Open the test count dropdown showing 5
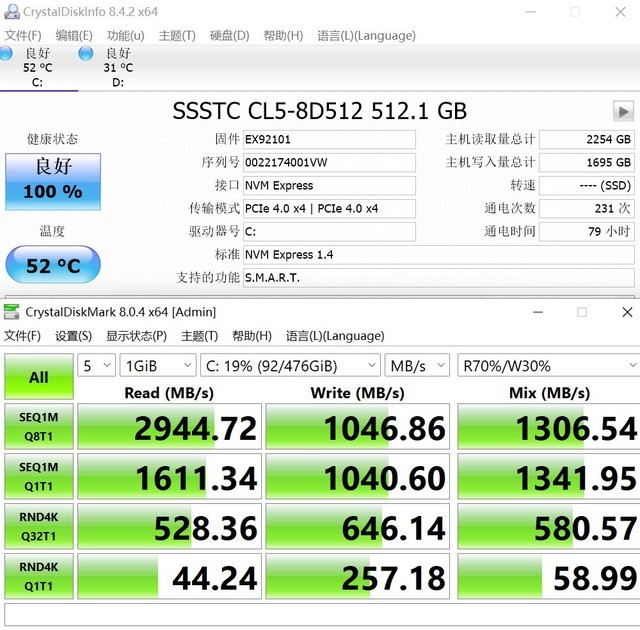This screenshot has width=640, height=630. point(97,365)
